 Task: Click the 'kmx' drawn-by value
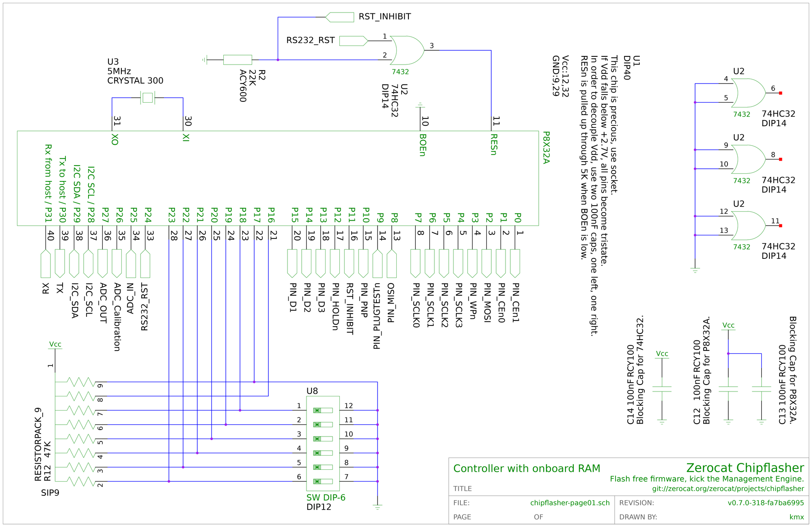(797, 517)
